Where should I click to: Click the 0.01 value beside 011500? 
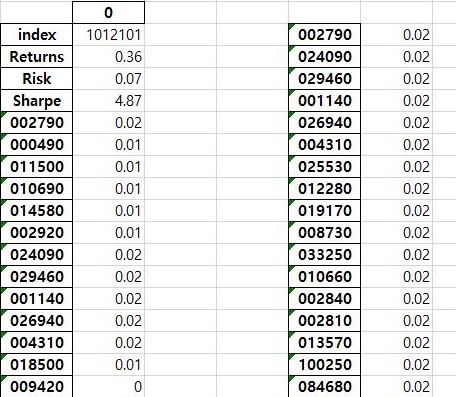[x=108, y=166]
